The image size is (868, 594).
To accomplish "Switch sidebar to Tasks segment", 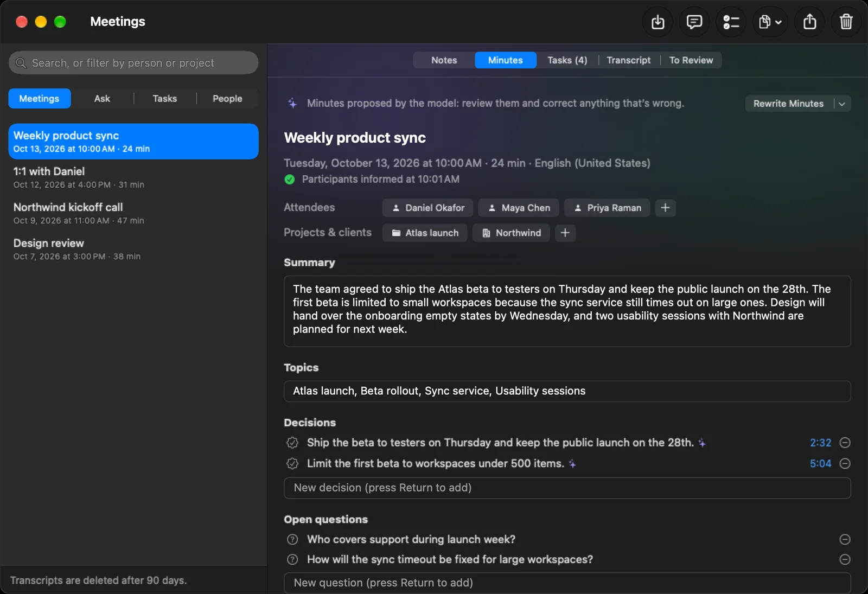I will 164,99.
